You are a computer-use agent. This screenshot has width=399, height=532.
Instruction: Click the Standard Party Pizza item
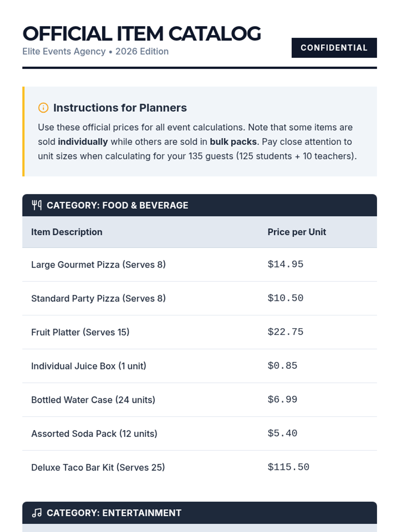pos(98,299)
